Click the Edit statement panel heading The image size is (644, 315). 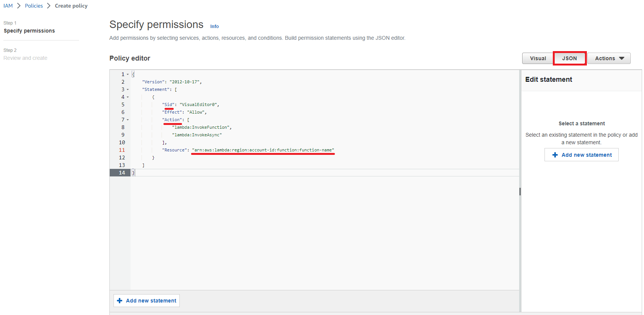[549, 80]
